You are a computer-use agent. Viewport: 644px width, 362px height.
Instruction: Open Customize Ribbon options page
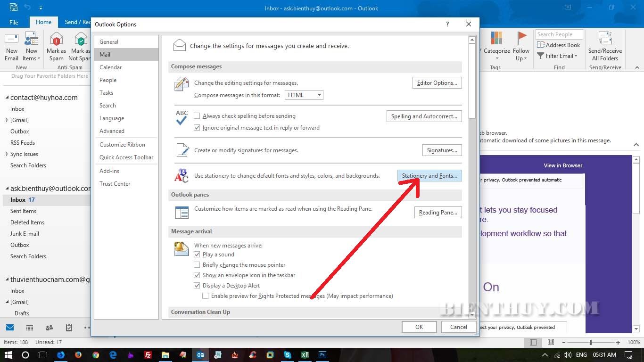pos(126,145)
